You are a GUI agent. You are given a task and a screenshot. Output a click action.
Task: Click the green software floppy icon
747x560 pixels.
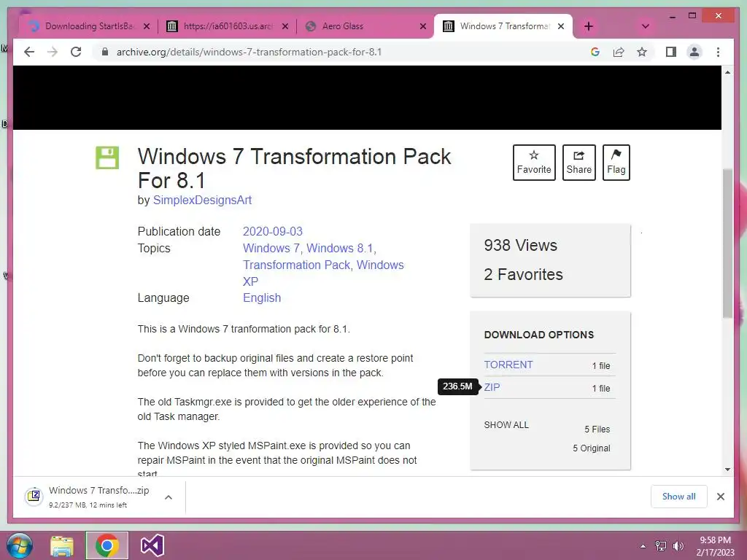tap(107, 157)
